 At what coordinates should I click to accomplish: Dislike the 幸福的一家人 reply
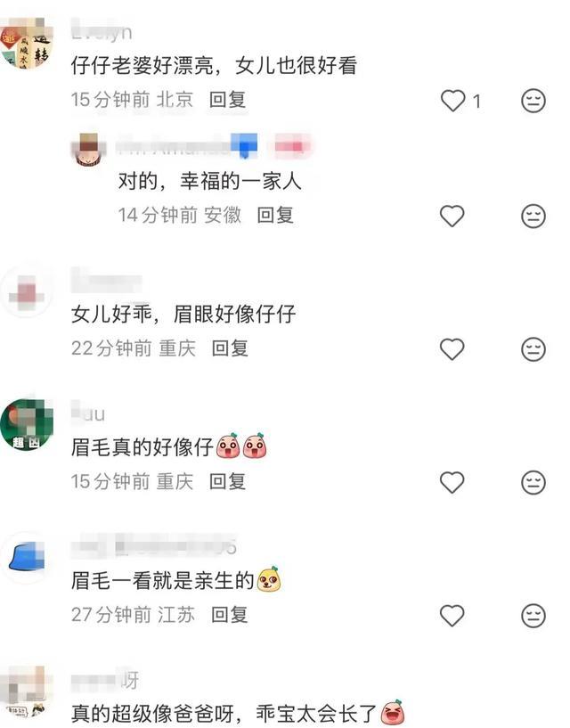(533, 216)
